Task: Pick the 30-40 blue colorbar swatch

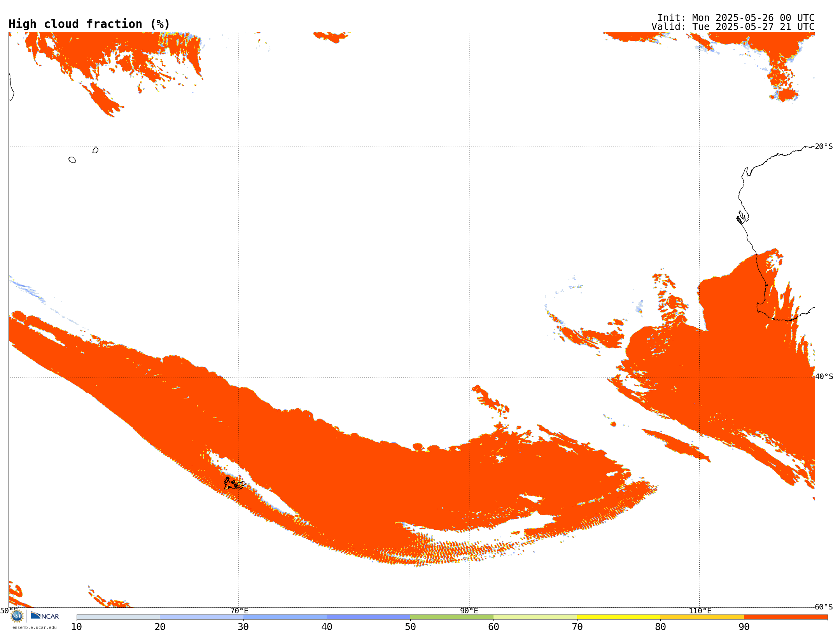Action: pos(285,617)
